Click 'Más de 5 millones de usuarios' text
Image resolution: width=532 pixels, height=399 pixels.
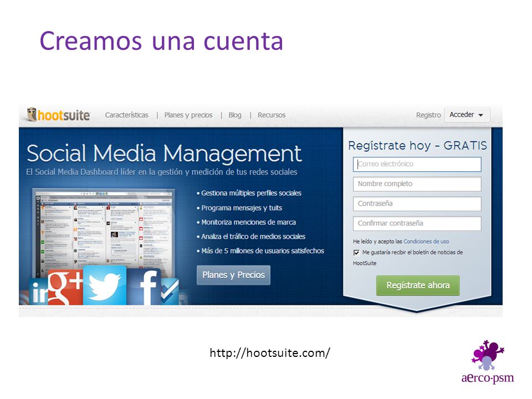(x=263, y=250)
